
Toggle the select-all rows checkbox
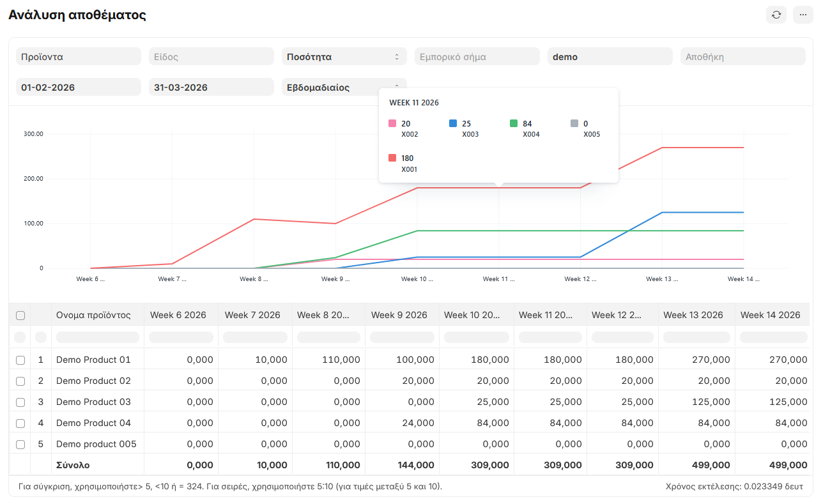pos(20,316)
